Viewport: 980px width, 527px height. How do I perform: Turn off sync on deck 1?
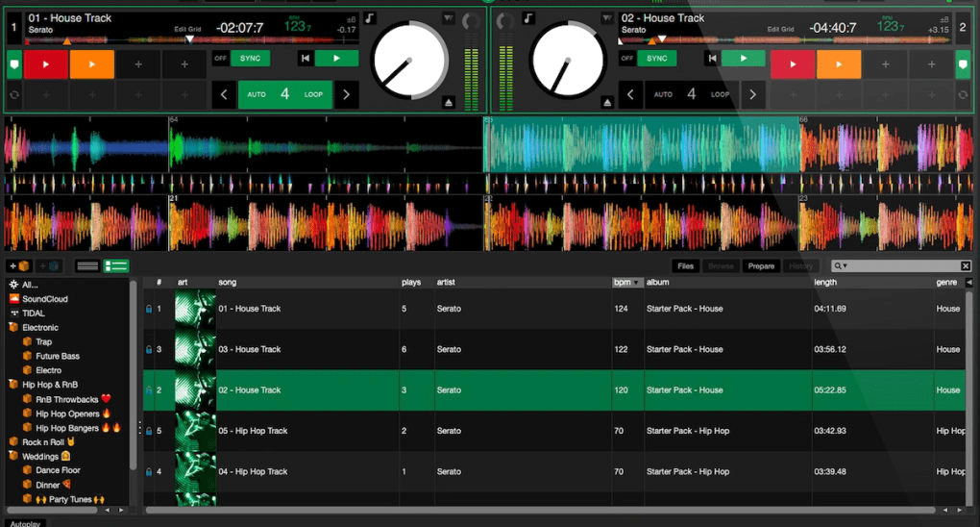(x=220, y=59)
